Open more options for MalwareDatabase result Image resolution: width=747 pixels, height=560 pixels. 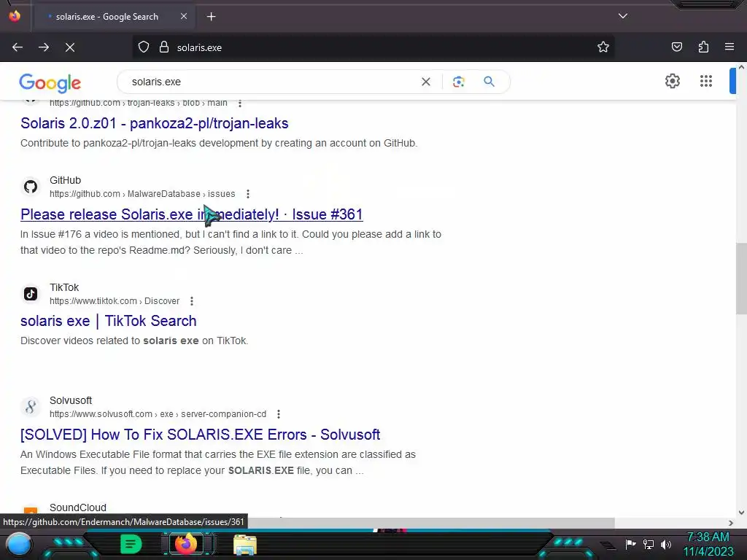click(248, 194)
